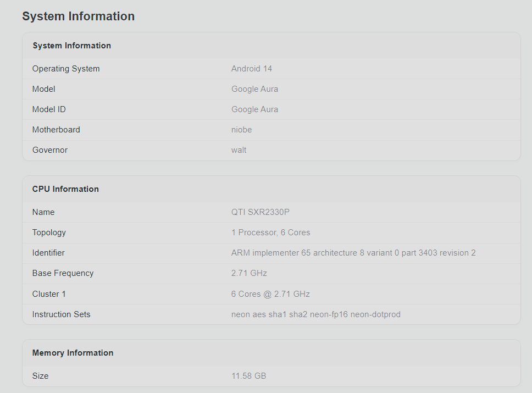Click the 2.71 GHz base frequency value
Image resolution: width=532 pixels, height=393 pixels.
click(249, 273)
